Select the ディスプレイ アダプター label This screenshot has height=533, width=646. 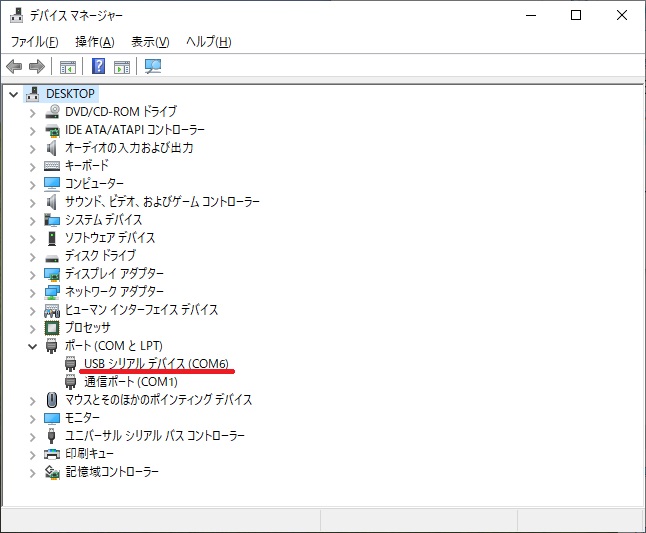pos(114,274)
